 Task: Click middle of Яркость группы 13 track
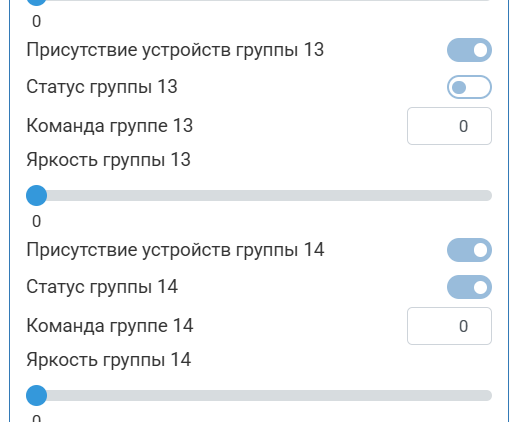(x=259, y=195)
